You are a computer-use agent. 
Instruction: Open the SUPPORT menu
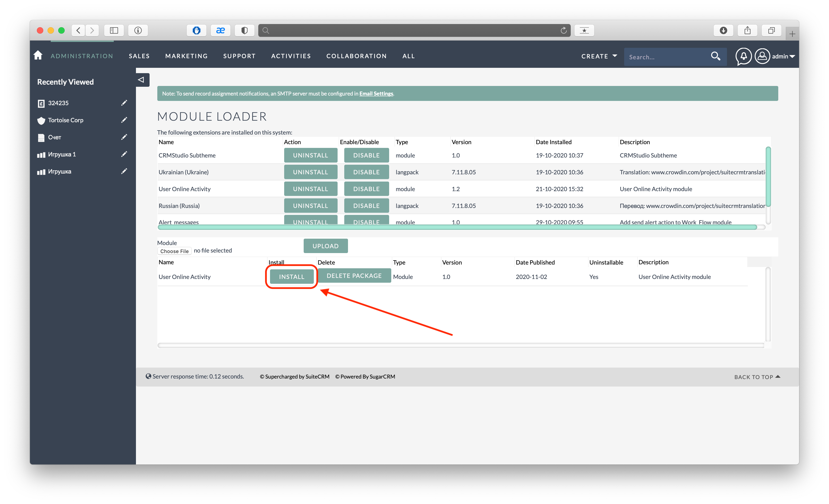tap(239, 56)
